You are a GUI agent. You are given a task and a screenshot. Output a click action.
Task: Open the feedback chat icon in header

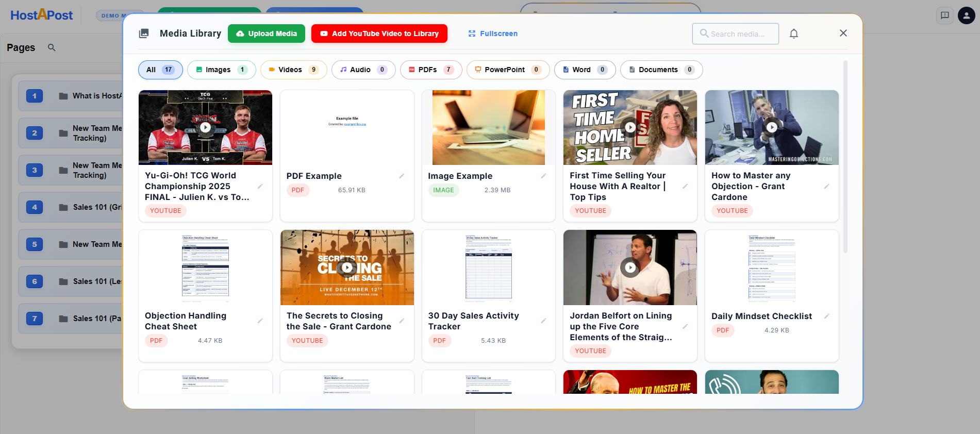944,15
